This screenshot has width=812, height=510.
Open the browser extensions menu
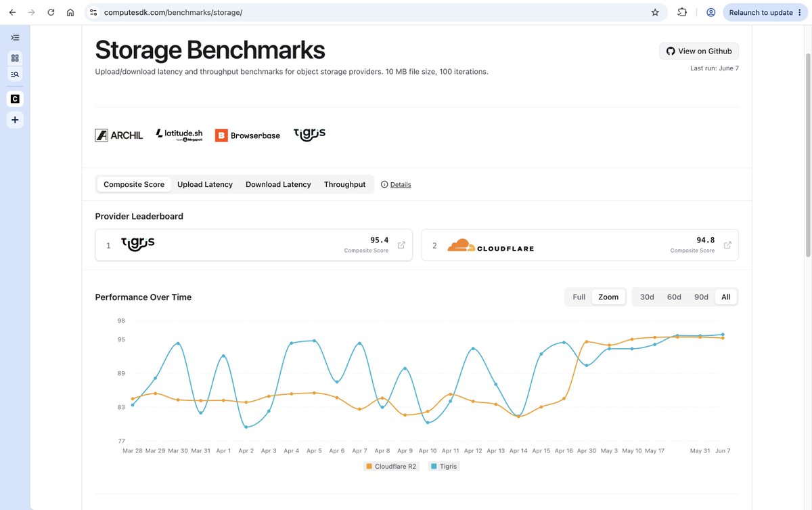click(682, 12)
